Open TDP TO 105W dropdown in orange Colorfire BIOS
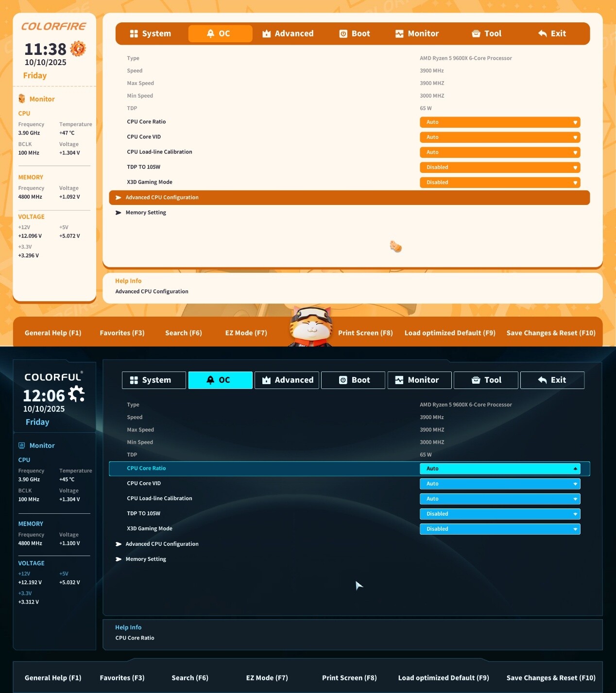616x693 pixels. pyautogui.click(x=500, y=167)
